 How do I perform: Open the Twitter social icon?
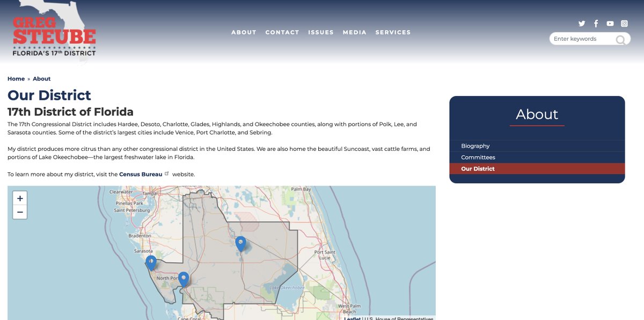pyautogui.click(x=582, y=24)
